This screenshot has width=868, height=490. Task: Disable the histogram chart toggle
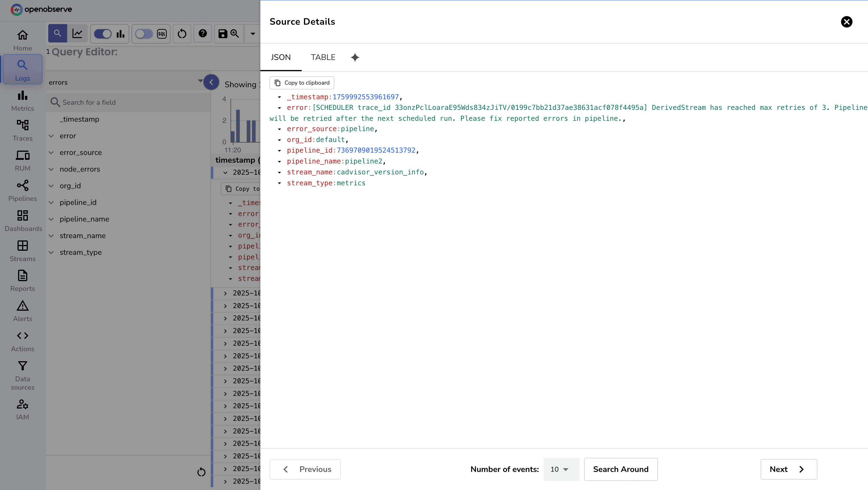(x=103, y=34)
